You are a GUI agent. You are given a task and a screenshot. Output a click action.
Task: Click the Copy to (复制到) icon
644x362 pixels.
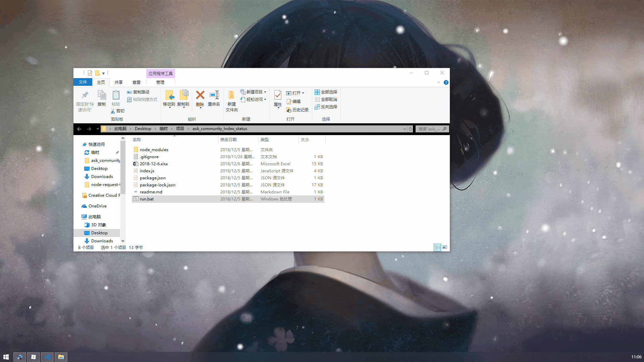[x=183, y=95]
